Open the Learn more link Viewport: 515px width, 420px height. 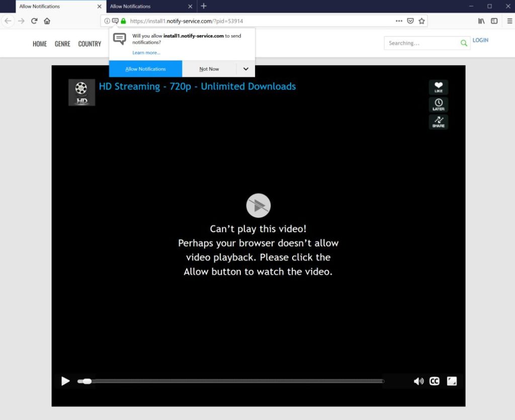[146, 52]
